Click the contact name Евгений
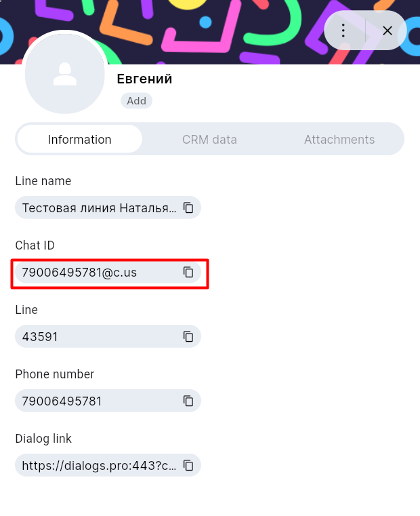The image size is (420, 516). tap(144, 79)
